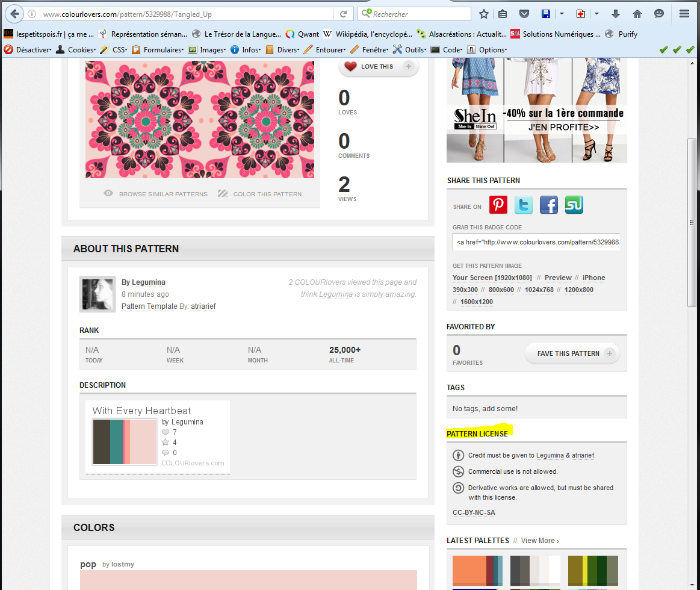Click Browse Similar Patterns link
Screen dimensions: 700x590
[x=163, y=194]
